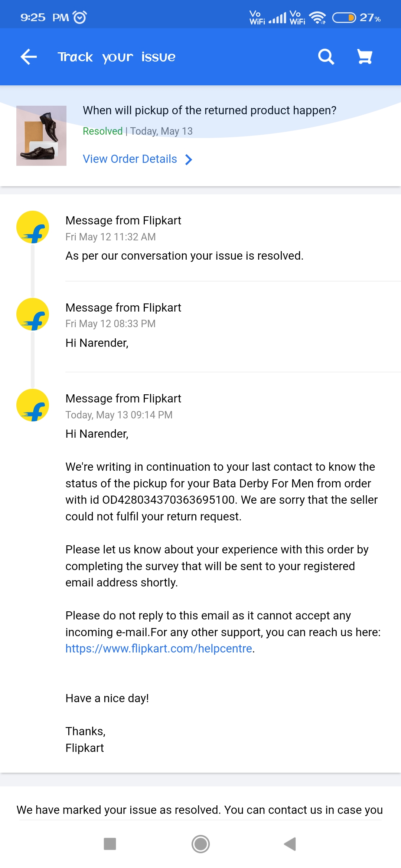This screenshot has width=401, height=868.
Task: Tap the 'marked your issue as resolved' notice
Action: [200, 810]
